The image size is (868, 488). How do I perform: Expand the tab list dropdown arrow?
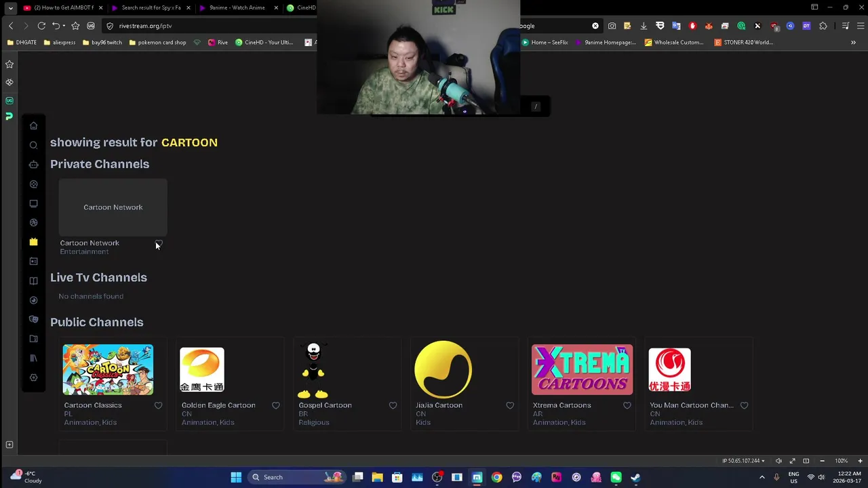10,8
